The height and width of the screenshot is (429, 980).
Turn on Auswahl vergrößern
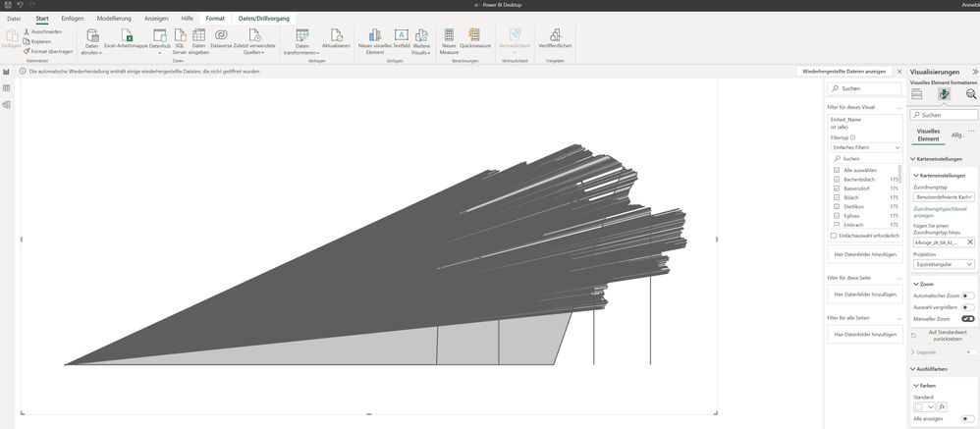click(x=968, y=307)
